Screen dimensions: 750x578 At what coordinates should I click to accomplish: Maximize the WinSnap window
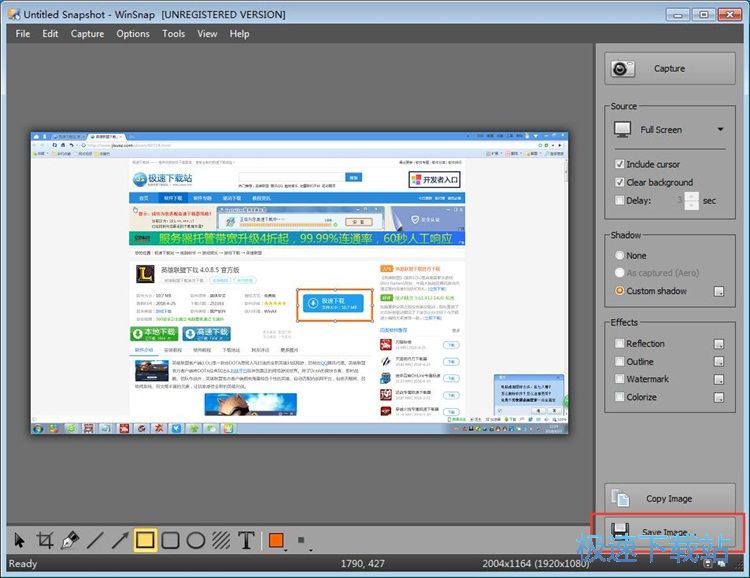pyautogui.click(x=704, y=14)
